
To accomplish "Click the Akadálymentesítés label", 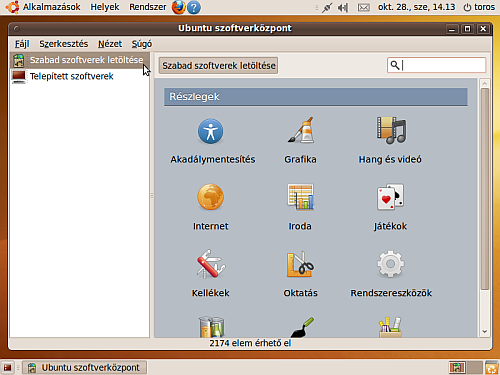I will coord(213,159).
